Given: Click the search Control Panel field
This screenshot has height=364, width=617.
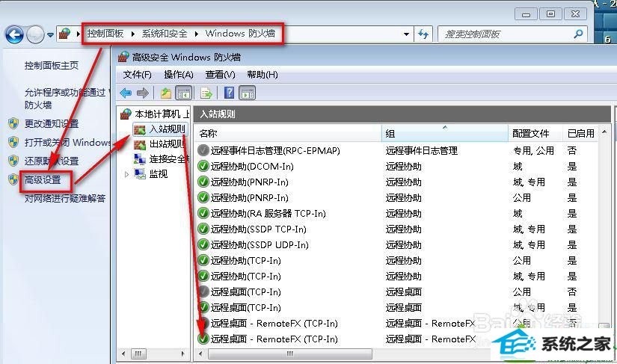Looking at the screenshot, I should point(512,34).
